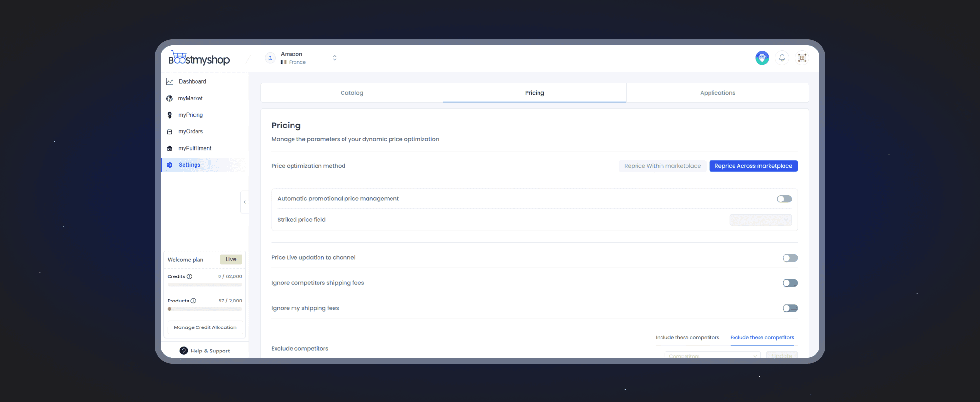Click the Products usage progress bar
This screenshot has width=980, height=402.
[204, 309]
